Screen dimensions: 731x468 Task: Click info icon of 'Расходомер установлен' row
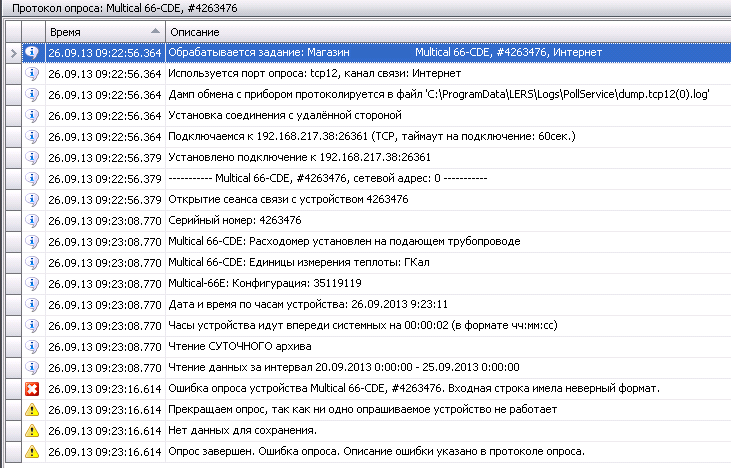tap(32, 241)
